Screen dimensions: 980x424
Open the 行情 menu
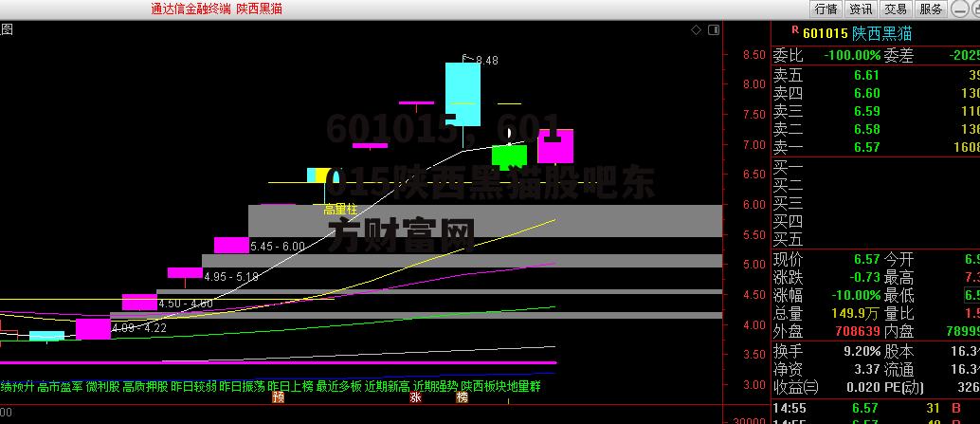pyautogui.click(x=826, y=9)
